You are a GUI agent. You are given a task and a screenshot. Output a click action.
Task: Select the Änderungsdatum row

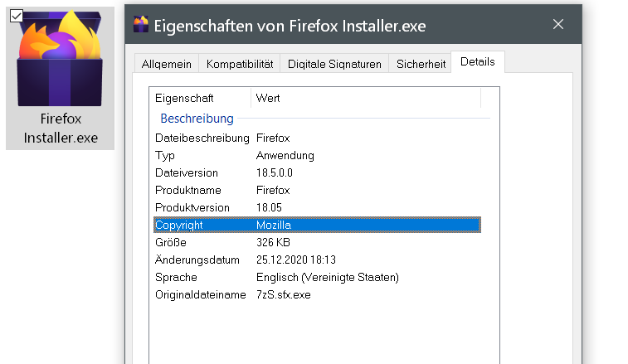click(x=315, y=260)
